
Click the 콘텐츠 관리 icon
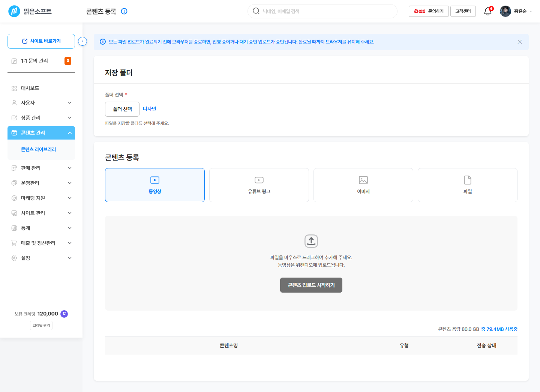click(14, 133)
